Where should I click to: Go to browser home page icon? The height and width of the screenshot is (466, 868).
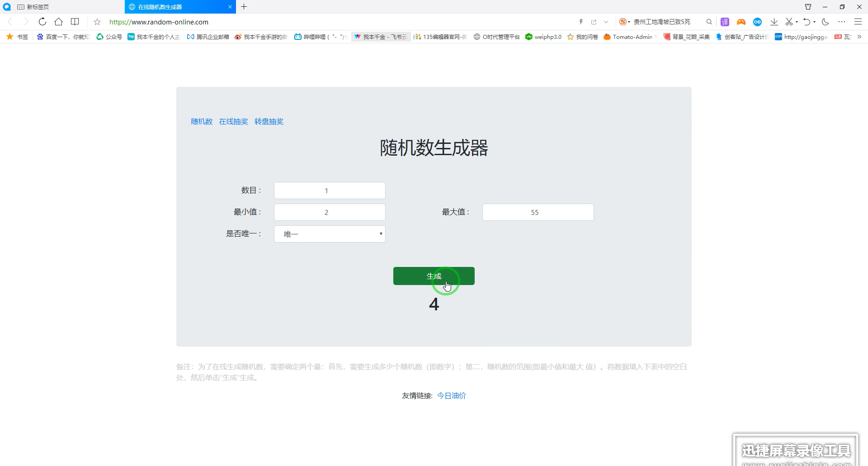pos(59,22)
